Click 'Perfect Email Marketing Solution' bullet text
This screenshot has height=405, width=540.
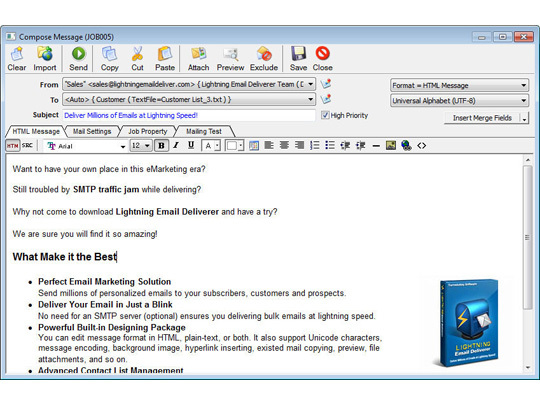104,282
